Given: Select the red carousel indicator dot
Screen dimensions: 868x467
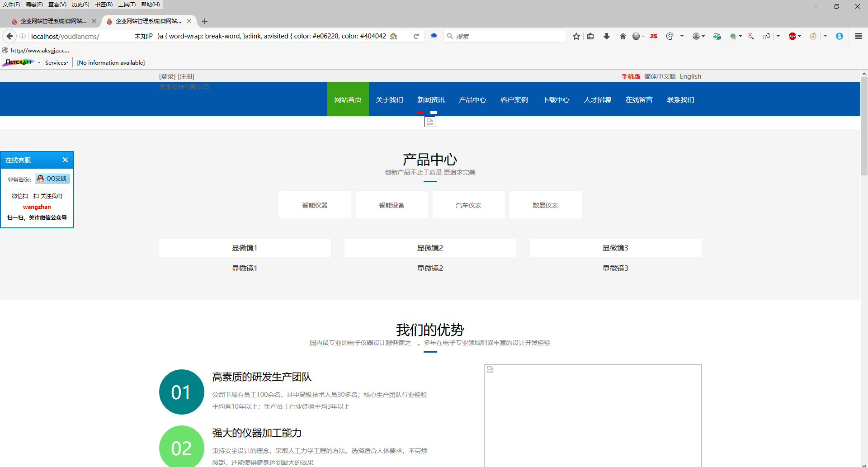Looking at the screenshot, I should 420,112.
